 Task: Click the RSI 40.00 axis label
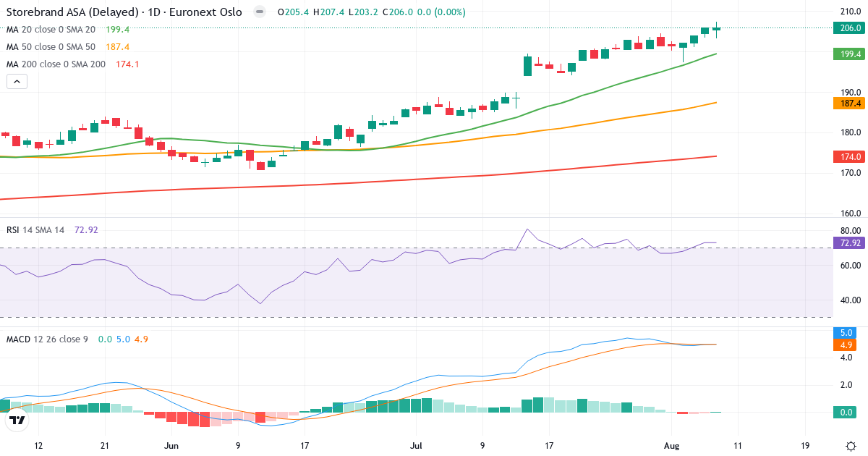point(849,300)
